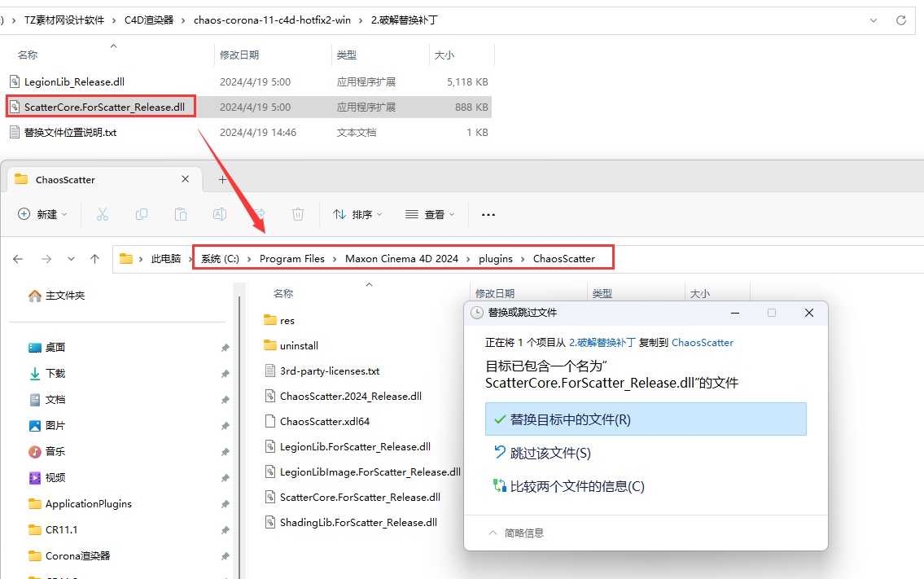Open the 查看 (View) dropdown

pos(430,215)
